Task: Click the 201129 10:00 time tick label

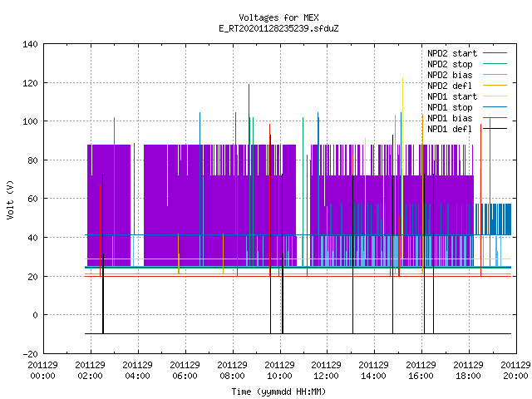Action: 279,371
